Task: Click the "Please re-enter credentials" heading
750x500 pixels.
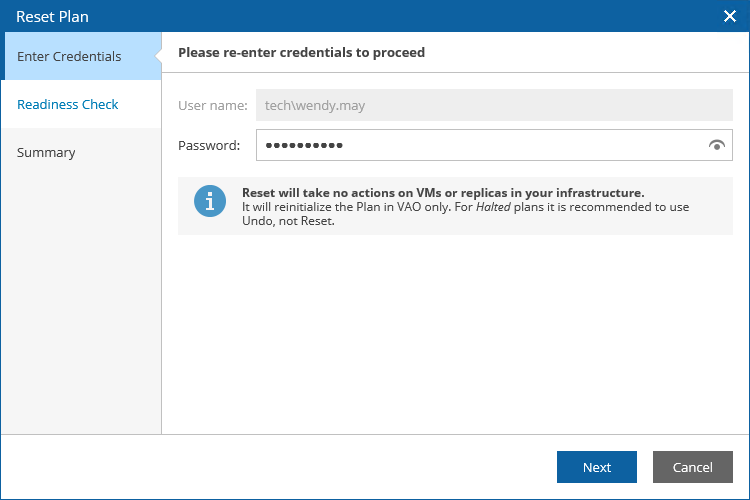Action: [x=301, y=52]
